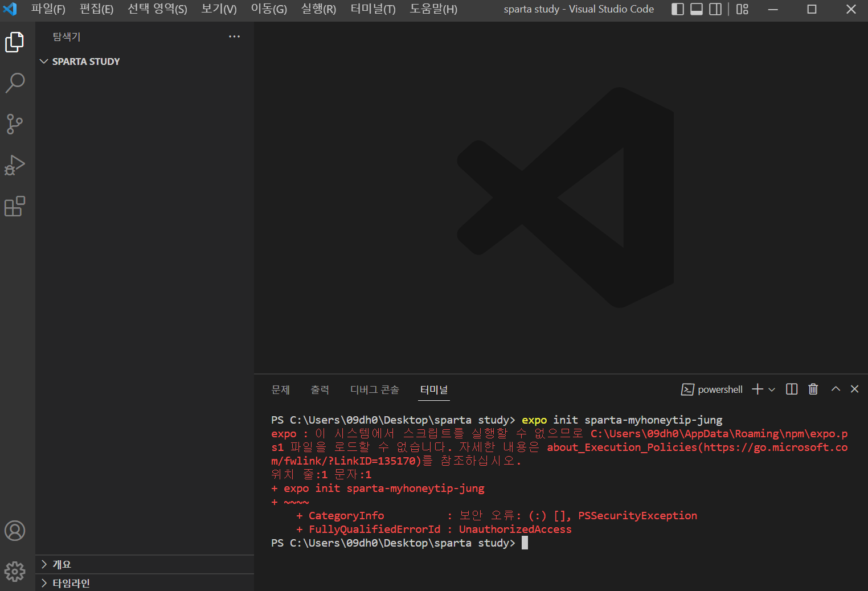Click the VS Code logo in title bar
This screenshot has width=868, height=591.
pos(10,9)
